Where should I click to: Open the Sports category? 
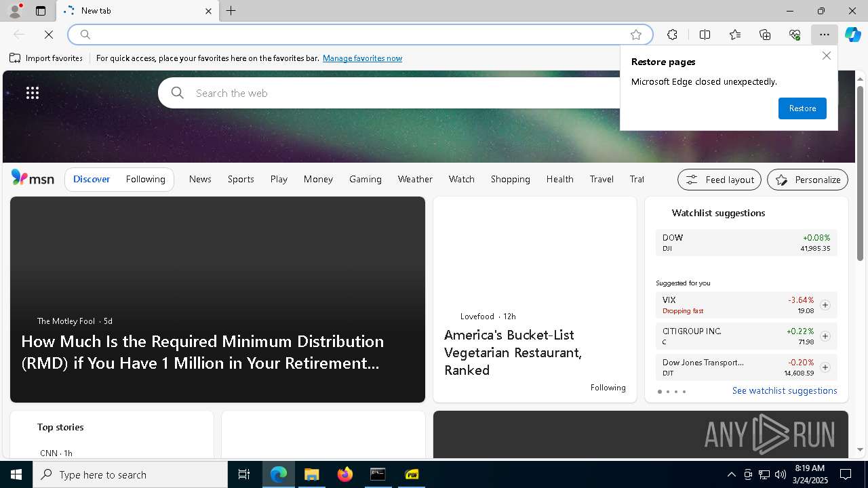(241, 179)
